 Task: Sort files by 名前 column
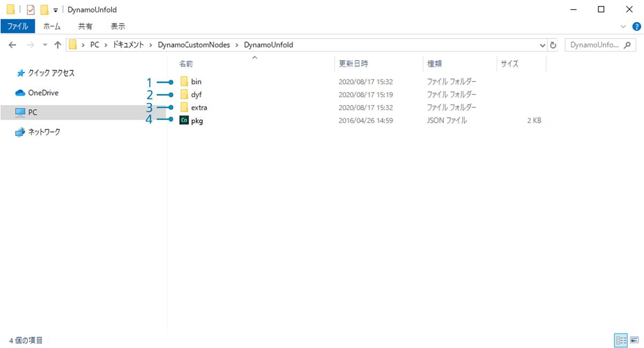tap(186, 63)
